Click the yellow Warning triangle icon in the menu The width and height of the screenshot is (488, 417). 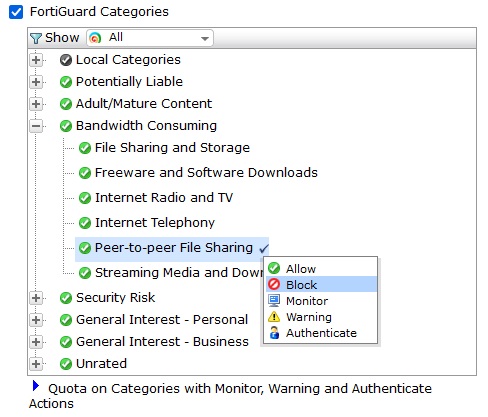coord(274,317)
